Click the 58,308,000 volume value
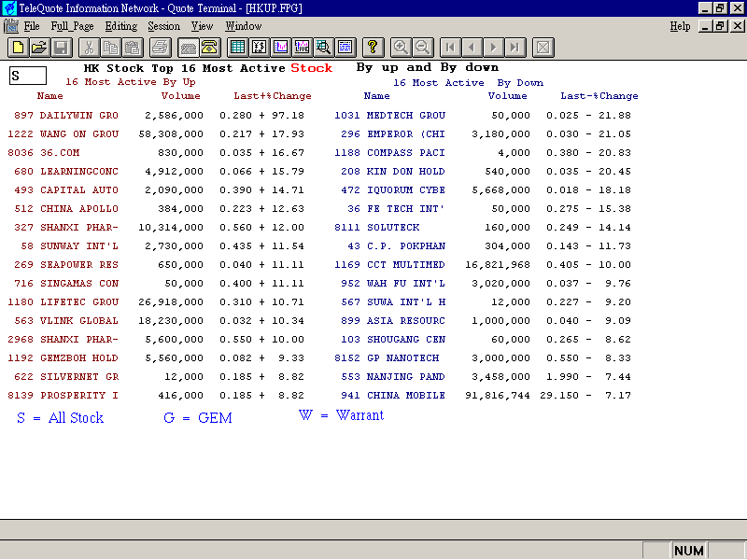Image resolution: width=747 pixels, height=560 pixels. [x=171, y=134]
